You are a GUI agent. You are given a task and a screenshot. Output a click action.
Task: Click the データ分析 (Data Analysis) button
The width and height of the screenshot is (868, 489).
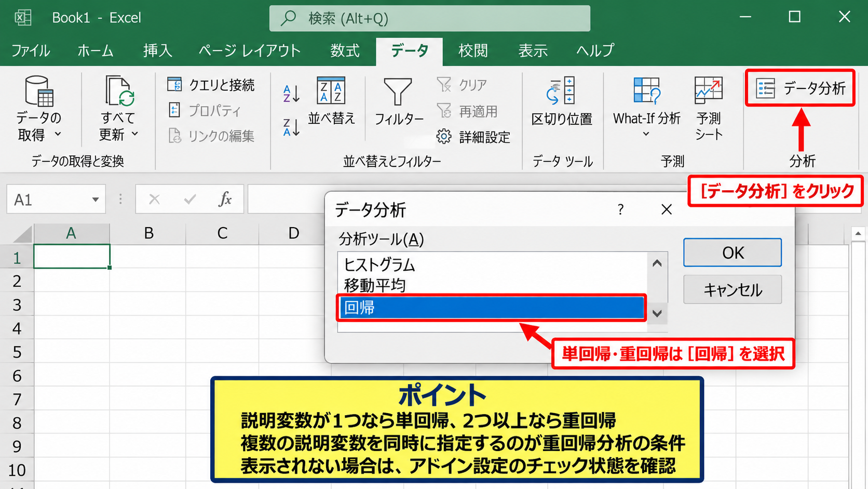pyautogui.click(x=801, y=88)
